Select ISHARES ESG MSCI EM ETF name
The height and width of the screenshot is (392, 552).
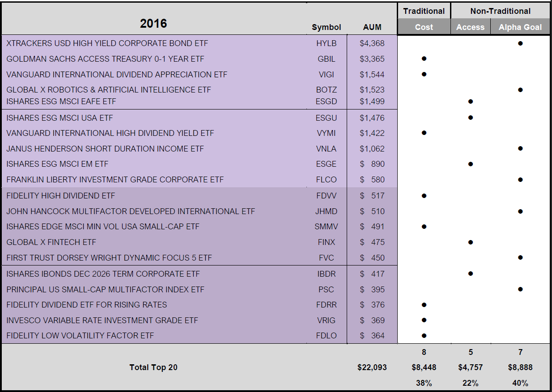tap(57, 164)
